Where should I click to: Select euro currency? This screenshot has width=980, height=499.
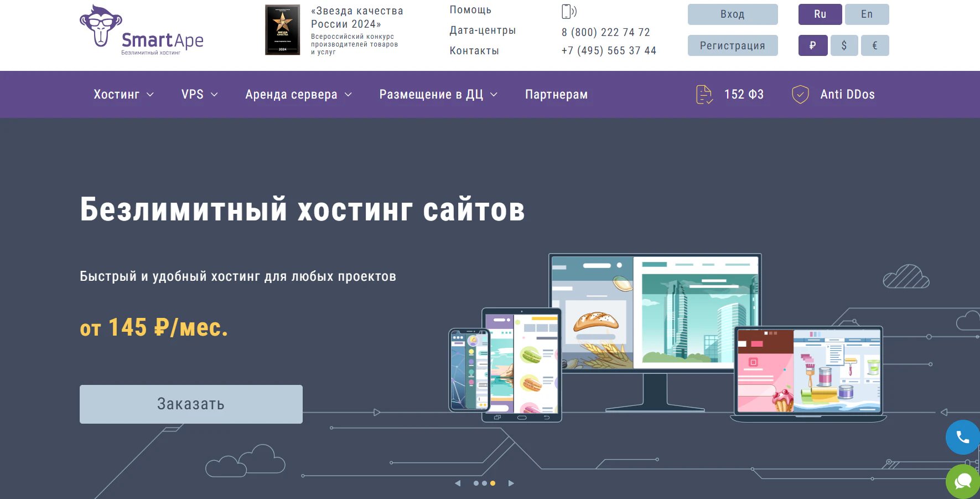click(875, 45)
